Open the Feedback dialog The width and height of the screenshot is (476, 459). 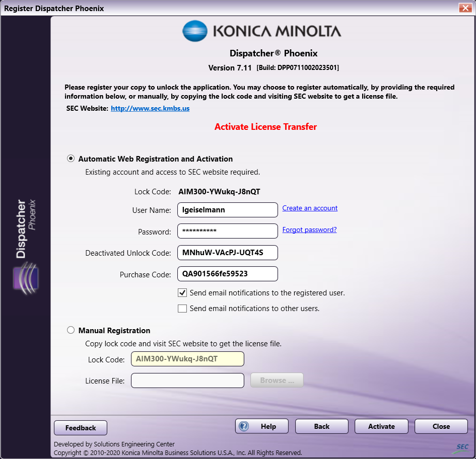coord(81,428)
